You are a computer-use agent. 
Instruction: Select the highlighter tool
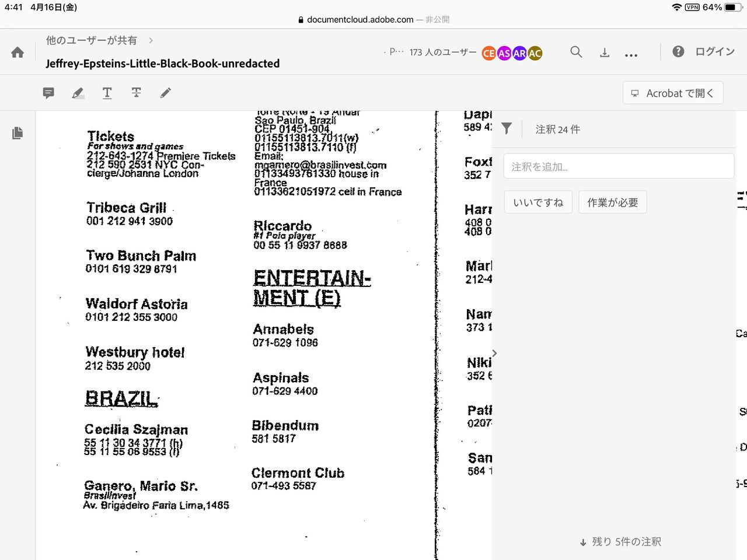78,93
